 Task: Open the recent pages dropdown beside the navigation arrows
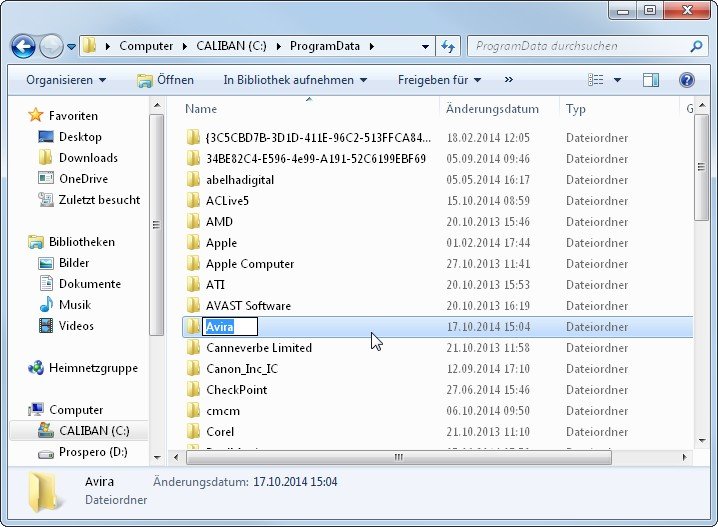pos(71,47)
